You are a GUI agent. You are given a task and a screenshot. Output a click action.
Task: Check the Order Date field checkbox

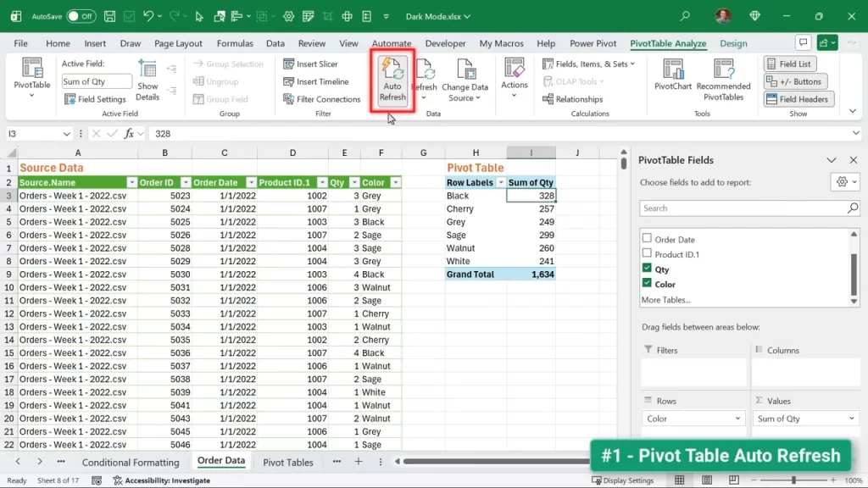point(647,240)
